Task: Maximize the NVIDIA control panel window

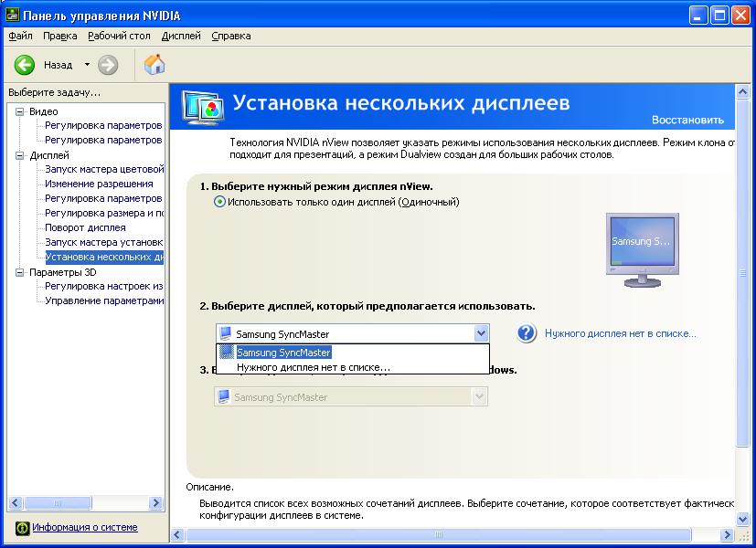Action: (x=719, y=16)
